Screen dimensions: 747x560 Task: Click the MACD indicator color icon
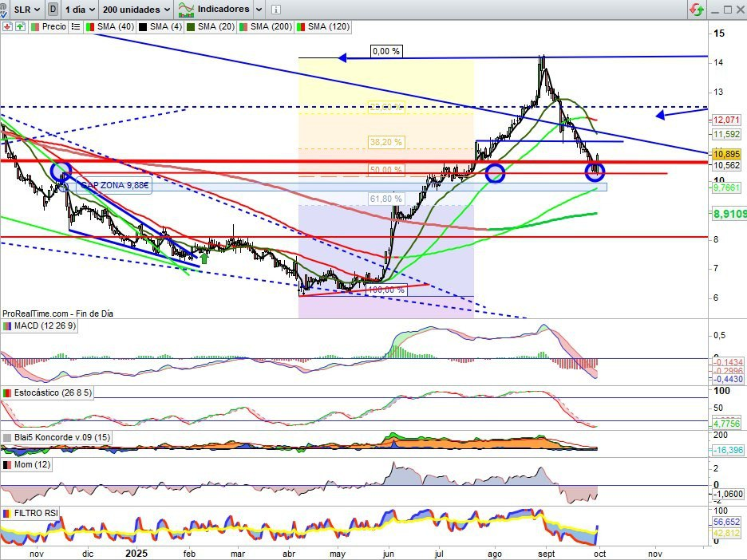8,326
